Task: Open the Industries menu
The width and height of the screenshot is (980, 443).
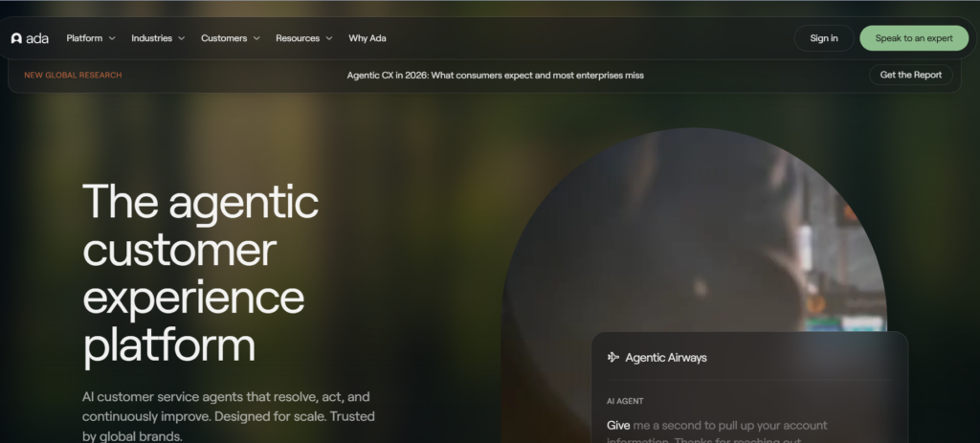Action: pyautogui.click(x=158, y=38)
